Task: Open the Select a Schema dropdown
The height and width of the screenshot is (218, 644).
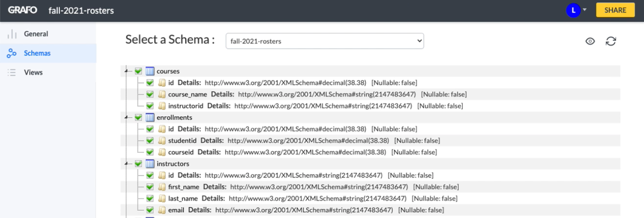Action: pyautogui.click(x=325, y=41)
